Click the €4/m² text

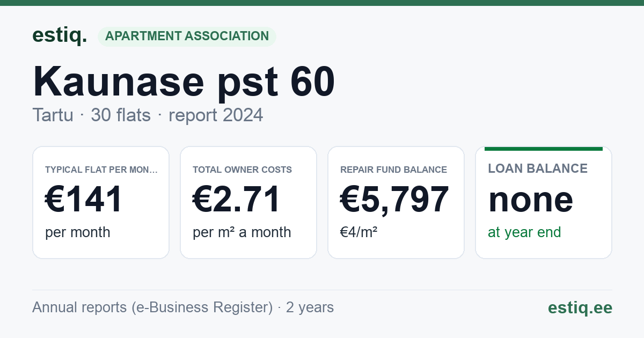[x=358, y=232]
